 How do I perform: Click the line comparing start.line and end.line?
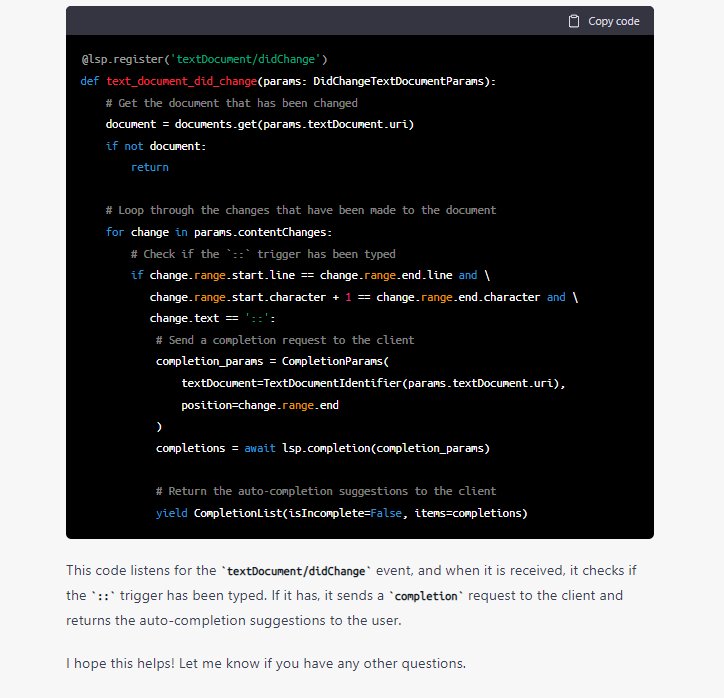(310, 276)
